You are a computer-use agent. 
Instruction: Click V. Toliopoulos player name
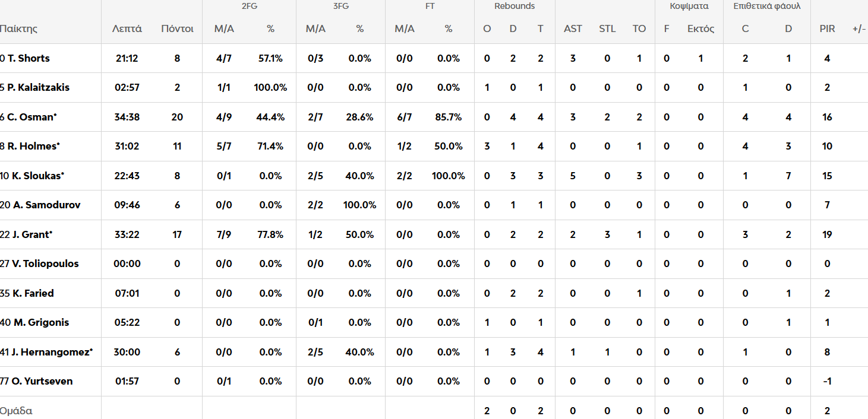45,264
